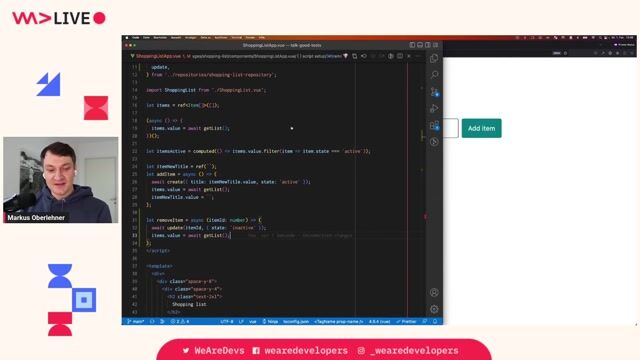Focus the new item text field
Image resolution: width=640 pixels, height=360 pixels.
tap(451, 128)
